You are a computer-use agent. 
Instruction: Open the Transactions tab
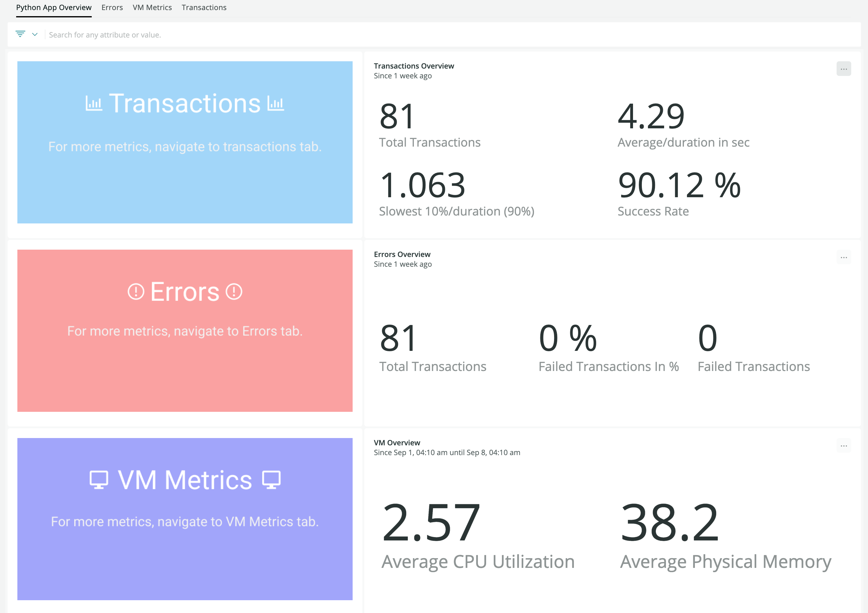coord(204,8)
